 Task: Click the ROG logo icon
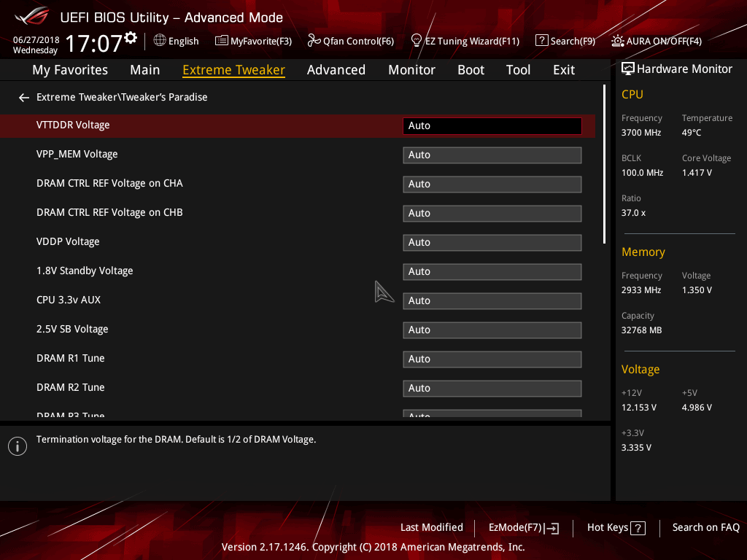[32, 17]
